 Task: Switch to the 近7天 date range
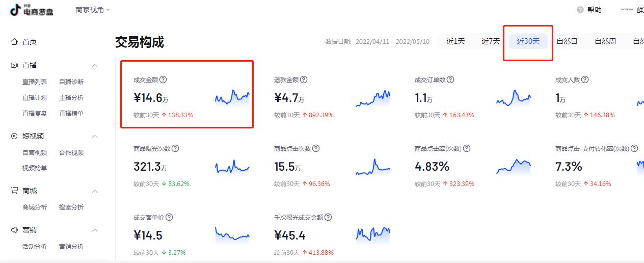click(491, 41)
